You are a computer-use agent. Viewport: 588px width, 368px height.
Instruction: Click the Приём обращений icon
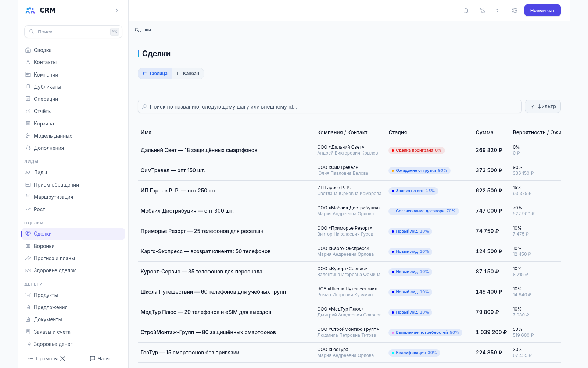pos(28,185)
